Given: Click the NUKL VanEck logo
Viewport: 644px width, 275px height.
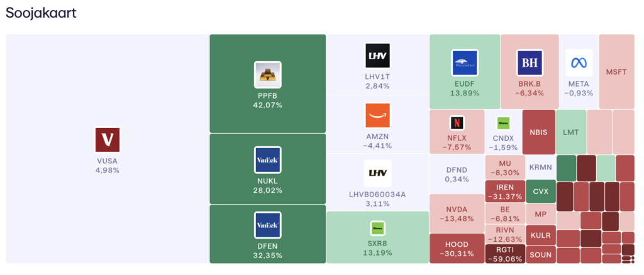Looking at the screenshot, I should point(267,160).
